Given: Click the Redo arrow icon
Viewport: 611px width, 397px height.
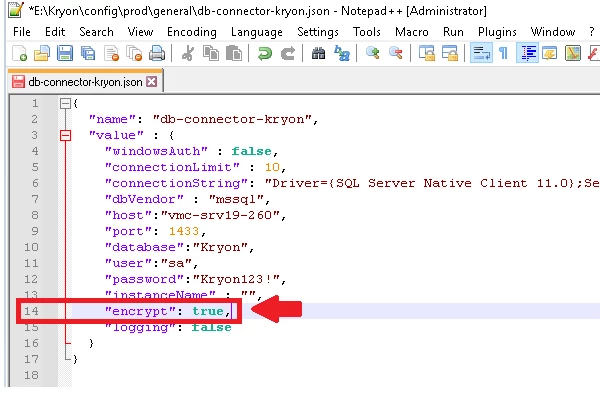Looking at the screenshot, I should coord(288,53).
